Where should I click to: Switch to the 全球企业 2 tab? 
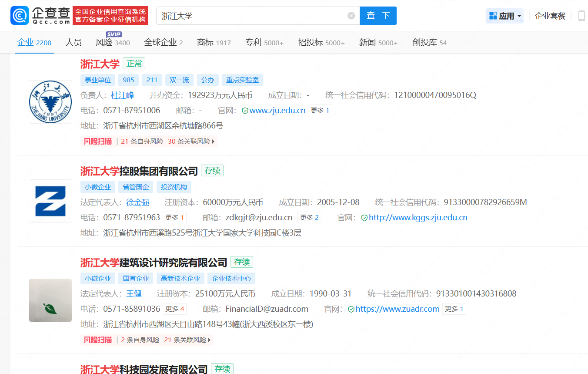pyautogui.click(x=164, y=43)
